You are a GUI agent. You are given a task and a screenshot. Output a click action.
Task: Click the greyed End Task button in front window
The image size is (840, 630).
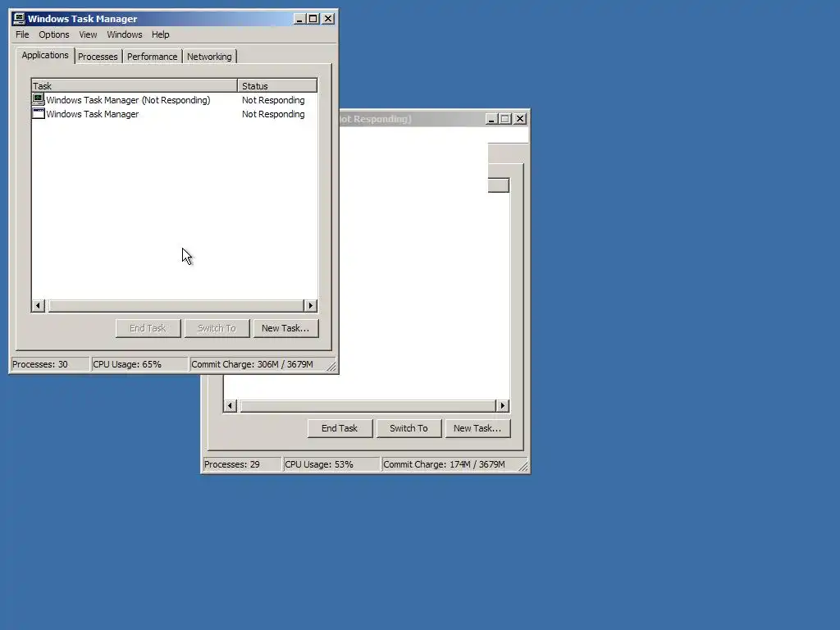pyautogui.click(x=148, y=328)
